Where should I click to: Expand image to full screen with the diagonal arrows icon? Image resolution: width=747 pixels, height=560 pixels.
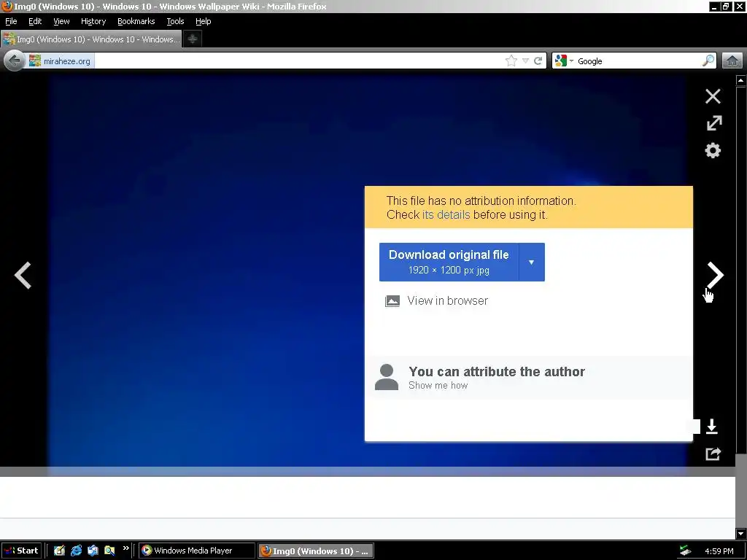pos(713,123)
